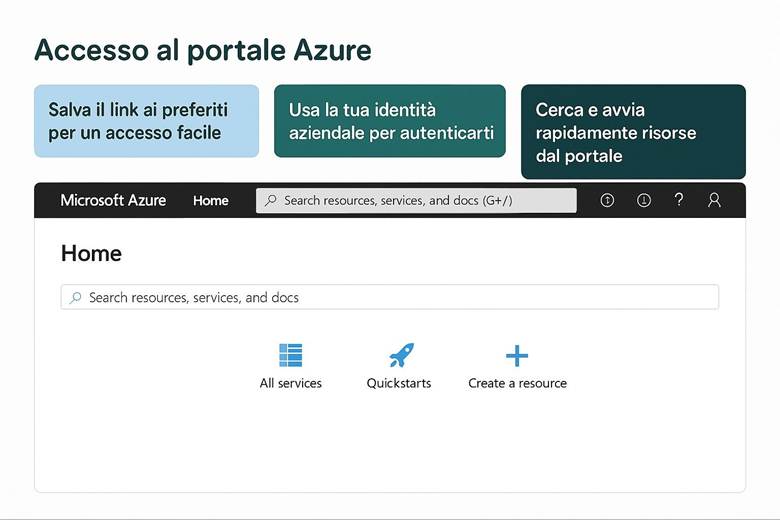Screen dimensions: 780x520
Task: Open the user account profile icon
Action: pos(714,200)
